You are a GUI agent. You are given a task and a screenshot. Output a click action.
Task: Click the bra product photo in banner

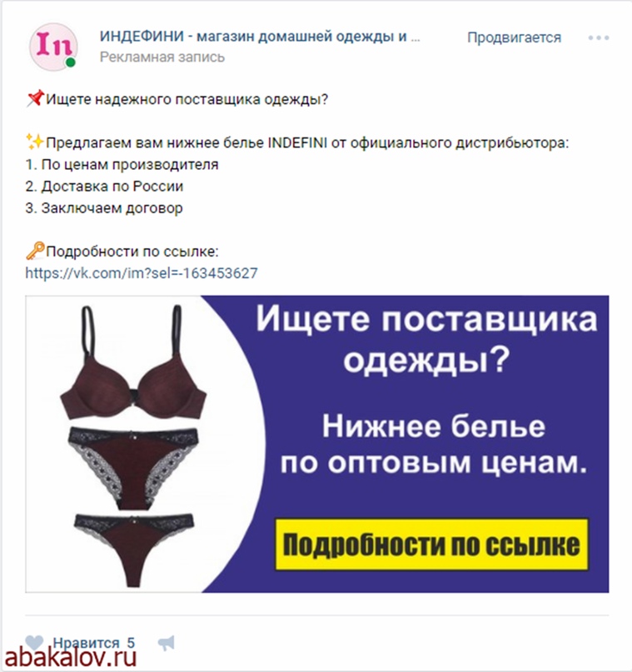(x=133, y=362)
